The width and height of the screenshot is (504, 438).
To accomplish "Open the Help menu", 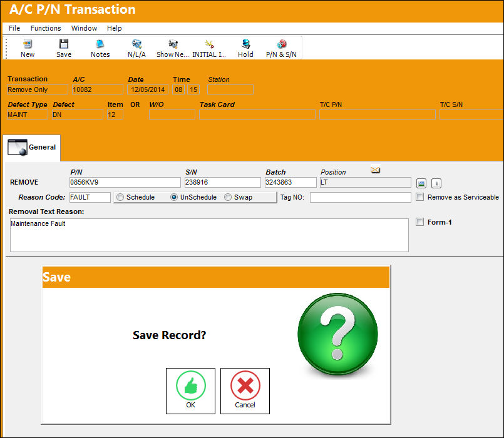I will [x=114, y=28].
